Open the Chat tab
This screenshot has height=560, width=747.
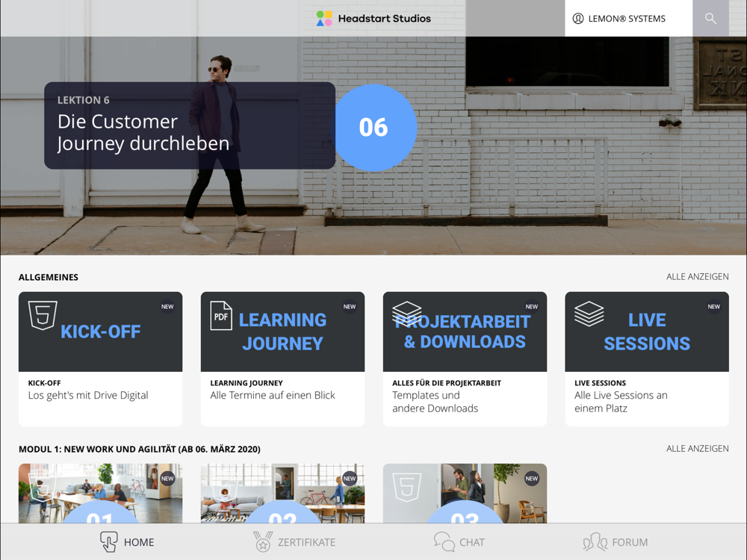pos(459,542)
